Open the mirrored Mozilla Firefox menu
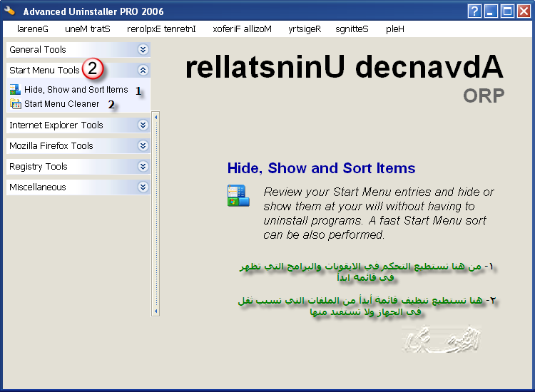535x392 pixels. (x=242, y=29)
